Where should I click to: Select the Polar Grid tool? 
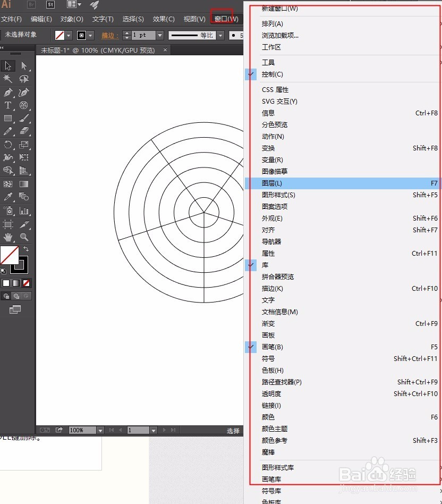24,105
